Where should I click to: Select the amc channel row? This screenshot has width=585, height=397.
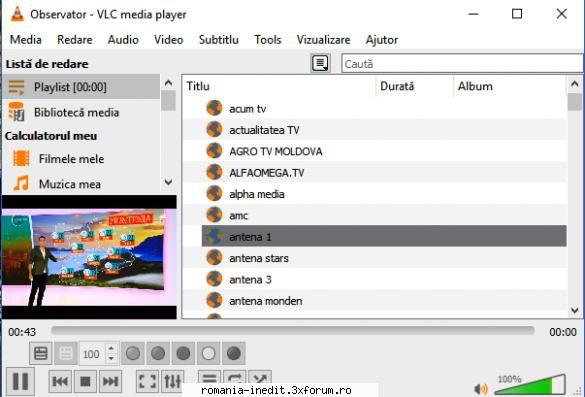click(x=375, y=215)
